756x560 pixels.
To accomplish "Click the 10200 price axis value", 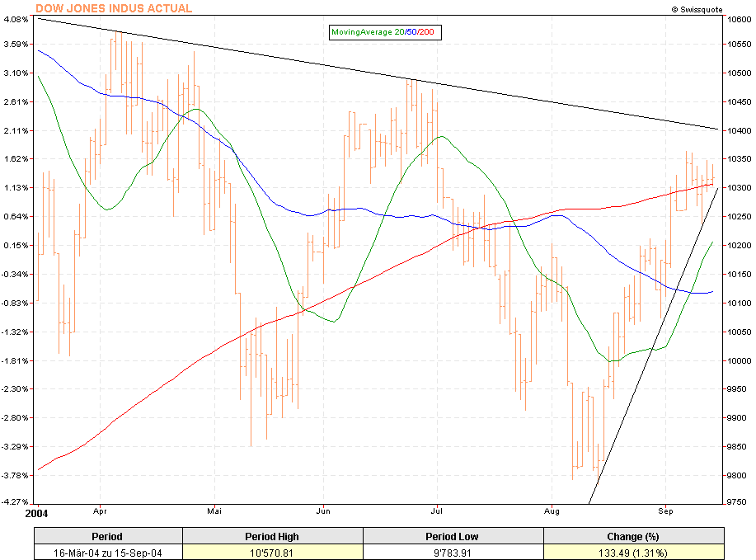I will (x=740, y=246).
